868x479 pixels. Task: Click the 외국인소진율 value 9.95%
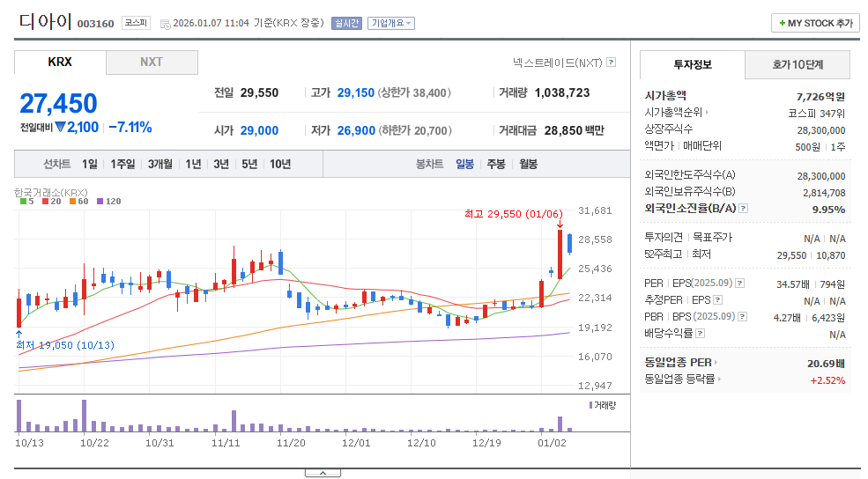click(x=828, y=210)
